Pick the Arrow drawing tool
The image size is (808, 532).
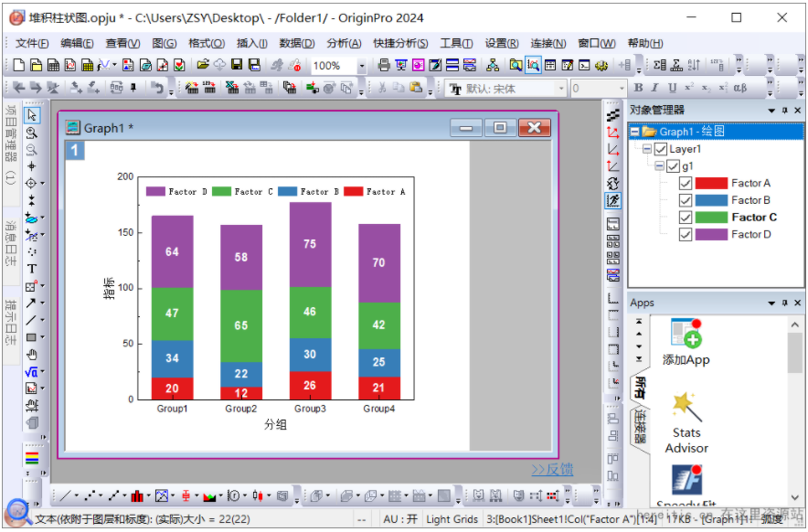tap(31, 303)
